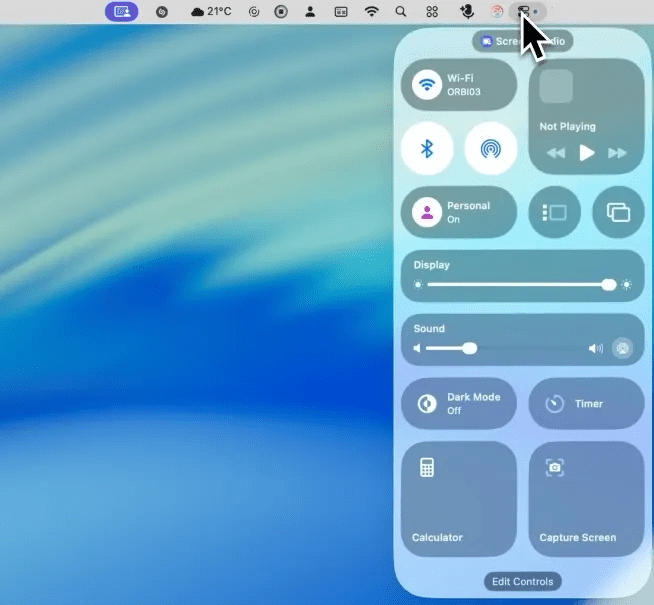Toggle the Wi-Fi control

point(428,84)
